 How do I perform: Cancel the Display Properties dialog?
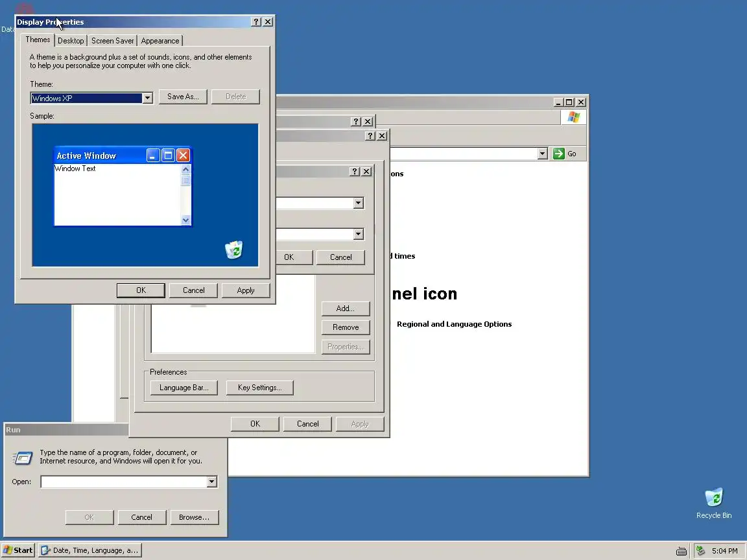coord(193,290)
